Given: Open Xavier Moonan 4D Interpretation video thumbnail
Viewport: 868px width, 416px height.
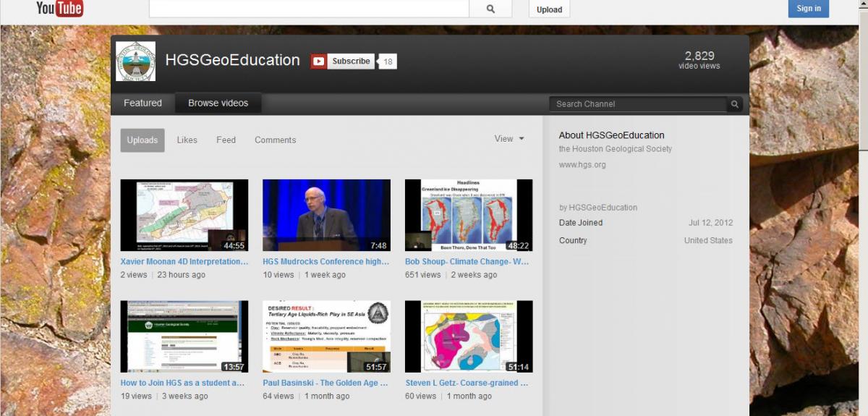Looking at the screenshot, I should [x=184, y=216].
